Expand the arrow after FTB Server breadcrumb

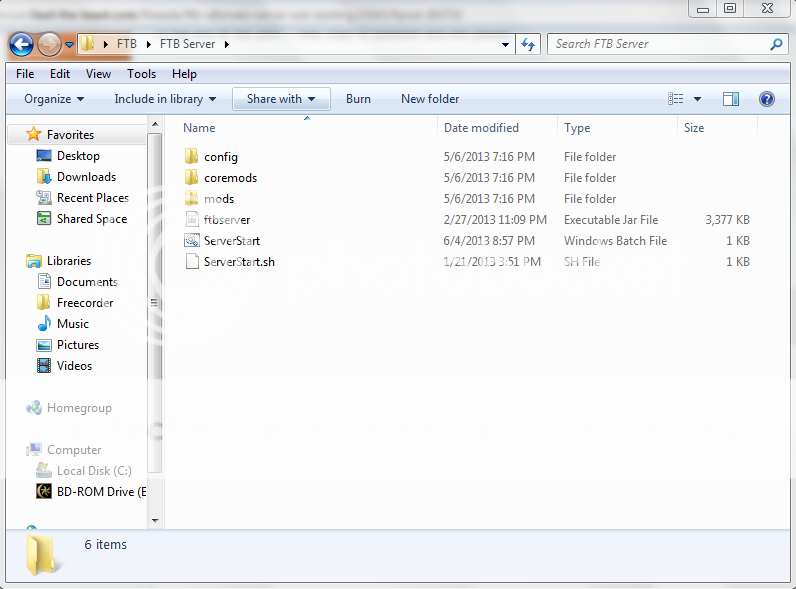227,44
